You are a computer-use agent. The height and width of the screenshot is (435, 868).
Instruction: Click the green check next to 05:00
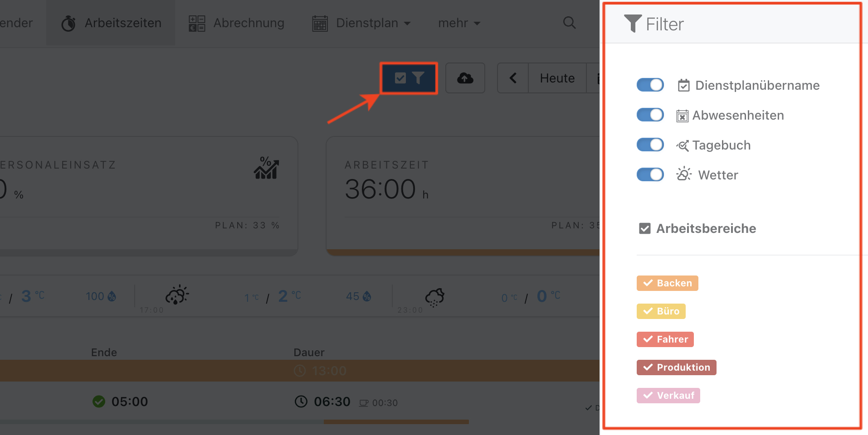click(x=99, y=401)
